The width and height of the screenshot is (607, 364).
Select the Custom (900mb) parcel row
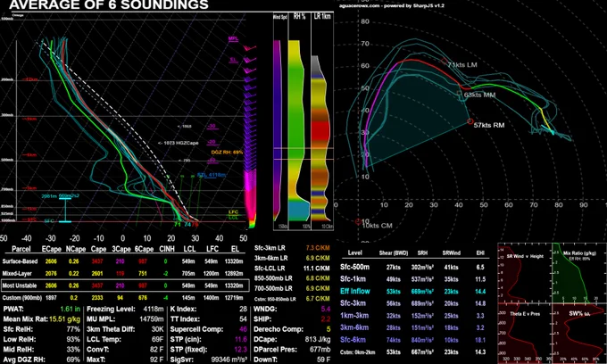(124, 298)
